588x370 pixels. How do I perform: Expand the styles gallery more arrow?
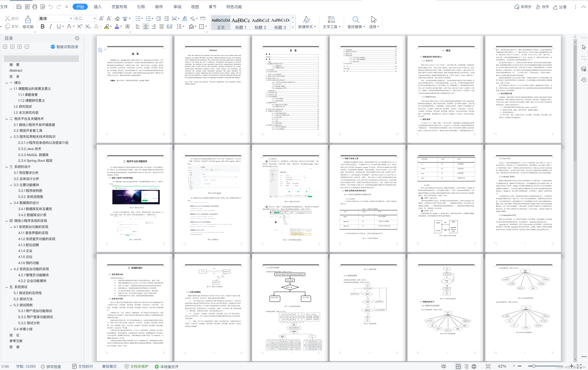293,27
